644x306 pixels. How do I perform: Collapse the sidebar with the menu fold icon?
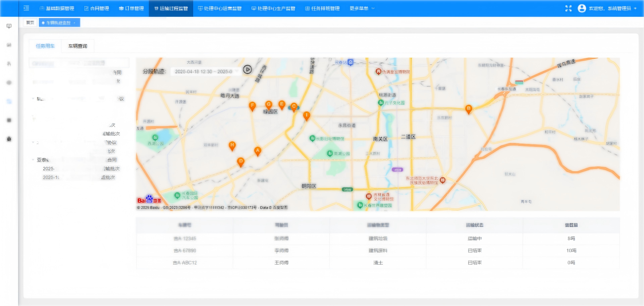coord(26,8)
